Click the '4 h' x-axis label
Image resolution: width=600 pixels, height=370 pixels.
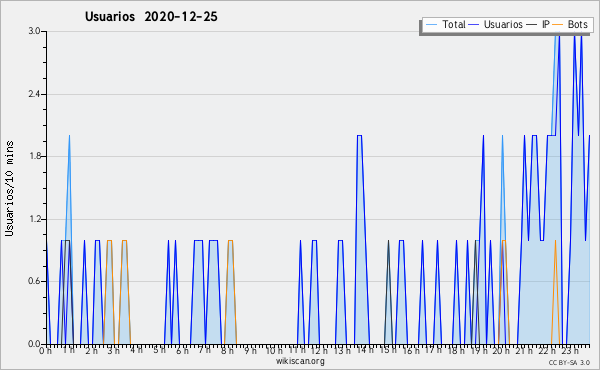pos(137,350)
